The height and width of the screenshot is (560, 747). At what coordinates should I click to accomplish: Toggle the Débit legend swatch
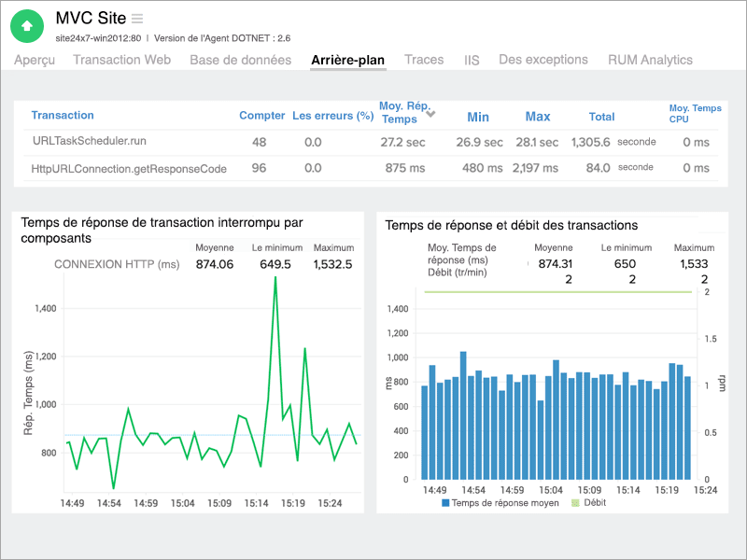coord(574,503)
